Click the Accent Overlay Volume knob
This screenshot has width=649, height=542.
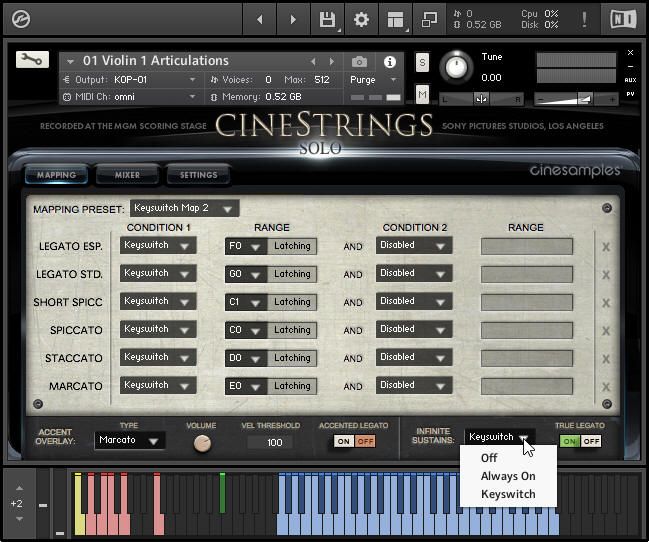tap(202, 443)
